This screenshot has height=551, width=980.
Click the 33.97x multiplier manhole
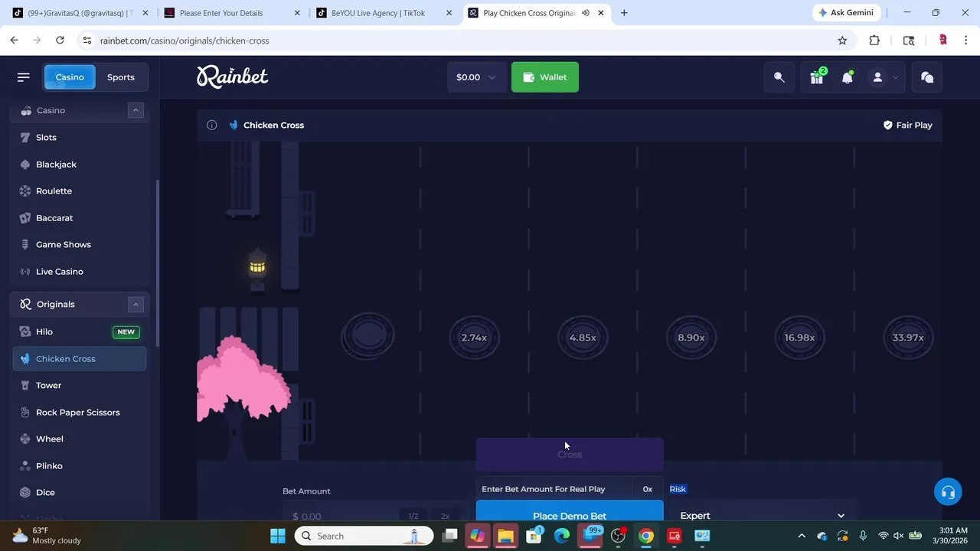coord(908,337)
